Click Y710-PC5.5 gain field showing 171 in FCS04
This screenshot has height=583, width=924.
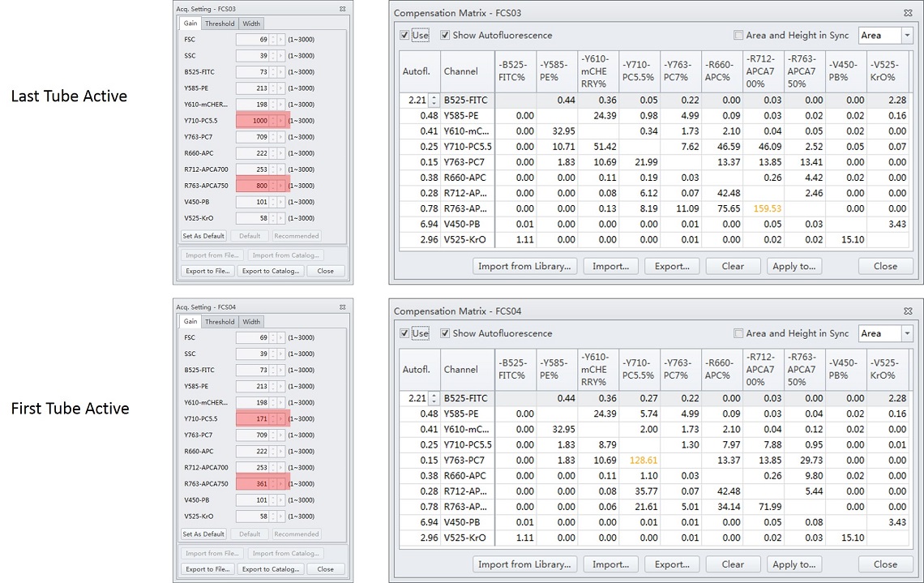coord(253,419)
